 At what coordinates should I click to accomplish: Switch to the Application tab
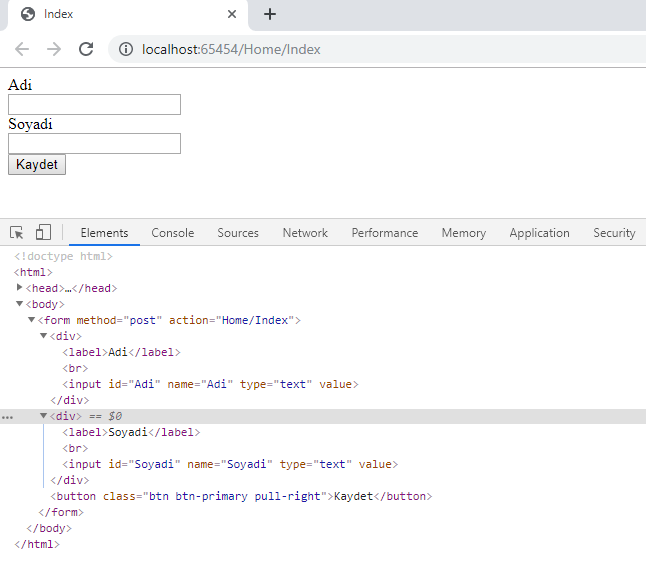click(x=539, y=233)
